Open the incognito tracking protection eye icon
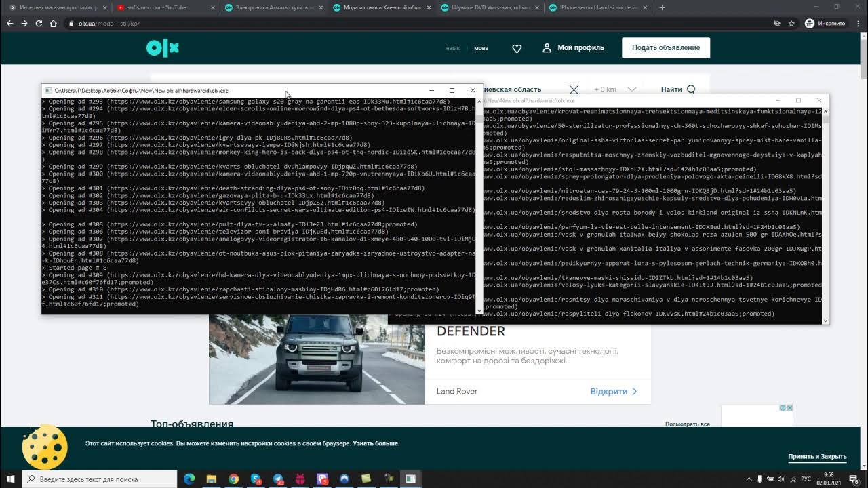 point(777,23)
